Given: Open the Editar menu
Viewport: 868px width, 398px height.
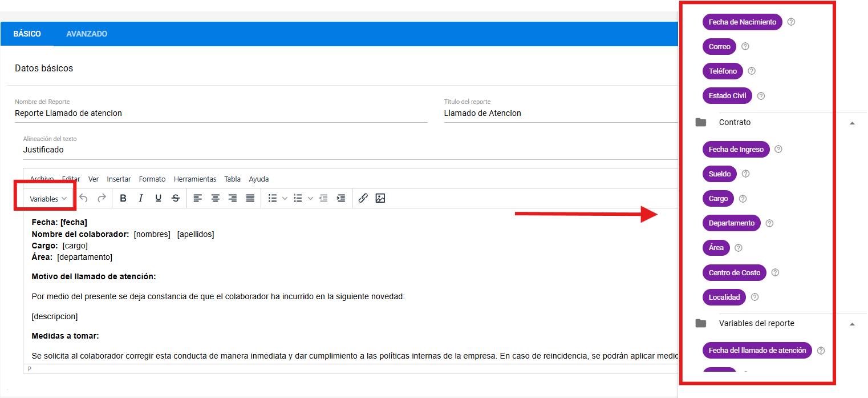Looking at the screenshot, I should [71, 179].
